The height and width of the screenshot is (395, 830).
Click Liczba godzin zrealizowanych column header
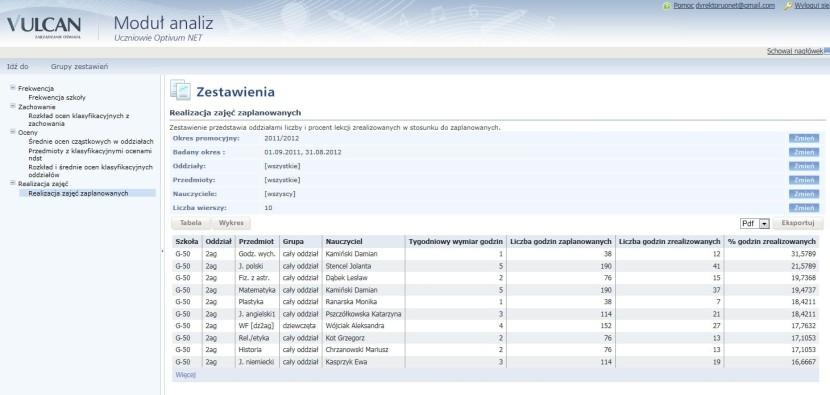(670, 241)
